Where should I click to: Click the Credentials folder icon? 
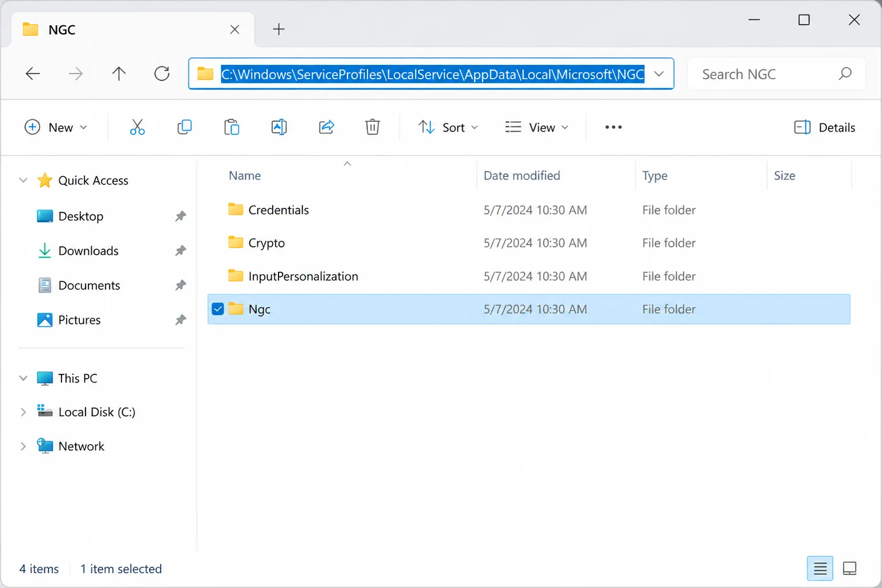[235, 209]
